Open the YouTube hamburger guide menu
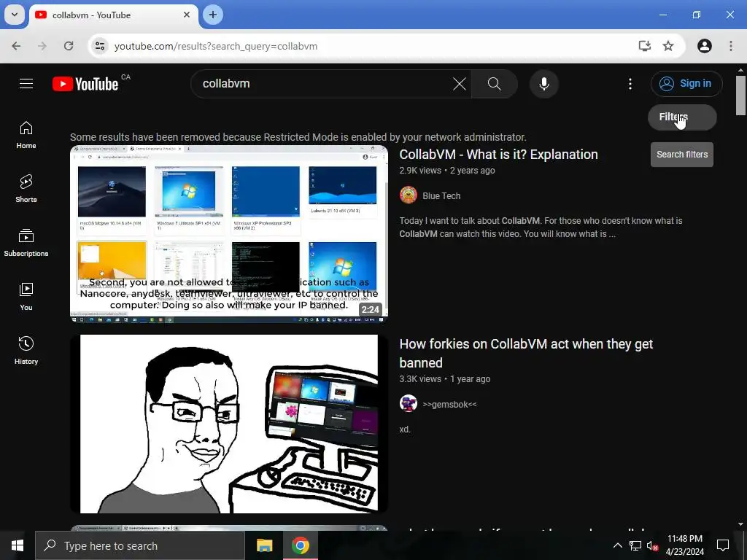 (26, 84)
